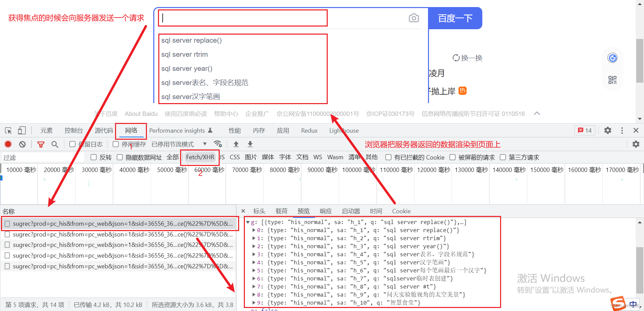Focus the Baidu search input box
644x311 pixels.
tap(243, 18)
